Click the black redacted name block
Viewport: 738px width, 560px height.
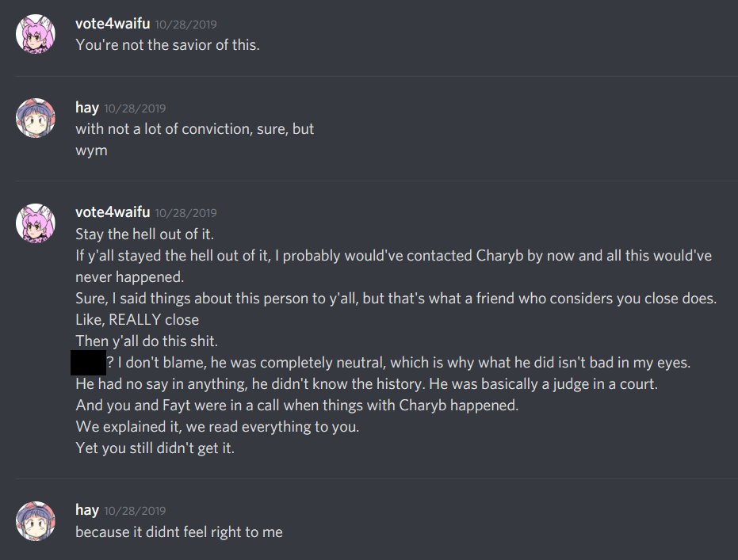tap(88, 363)
